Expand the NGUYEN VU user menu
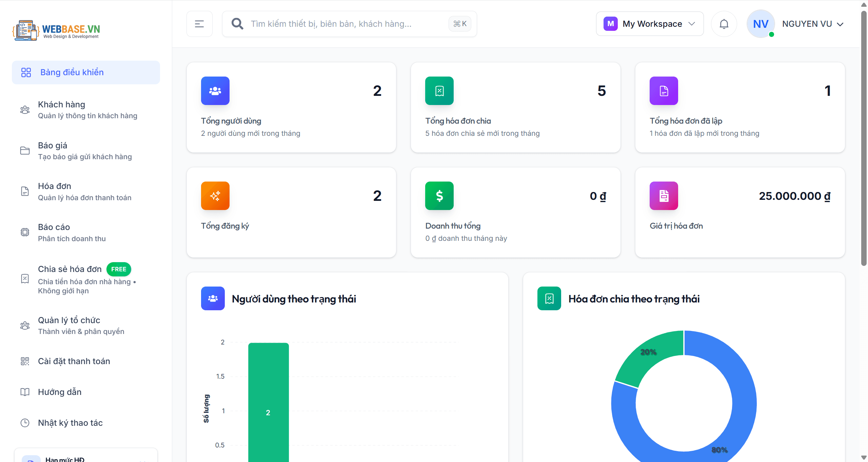 pyautogui.click(x=812, y=24)
